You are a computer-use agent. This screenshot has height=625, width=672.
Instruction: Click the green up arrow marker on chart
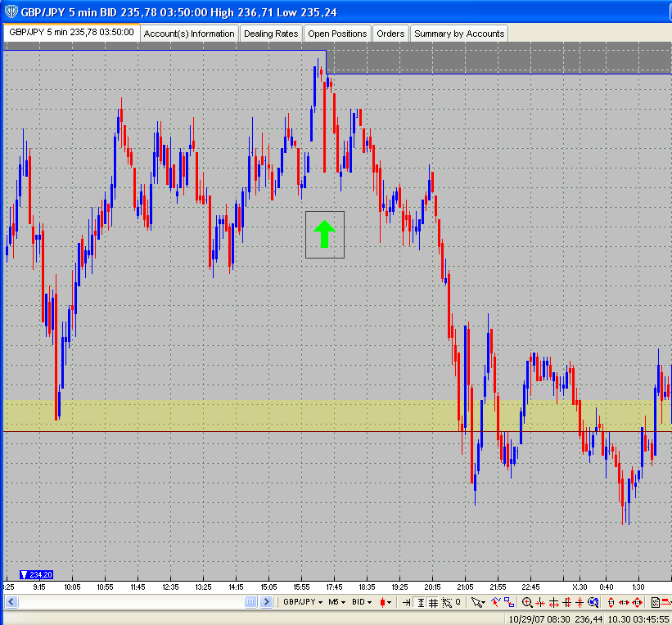pyautogui.click(x=324, y=234)
